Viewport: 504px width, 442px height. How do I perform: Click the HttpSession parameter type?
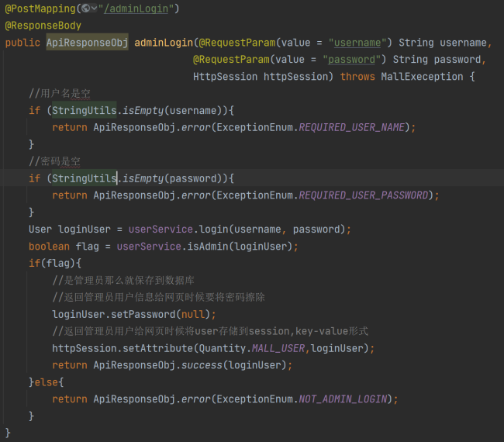225,77
